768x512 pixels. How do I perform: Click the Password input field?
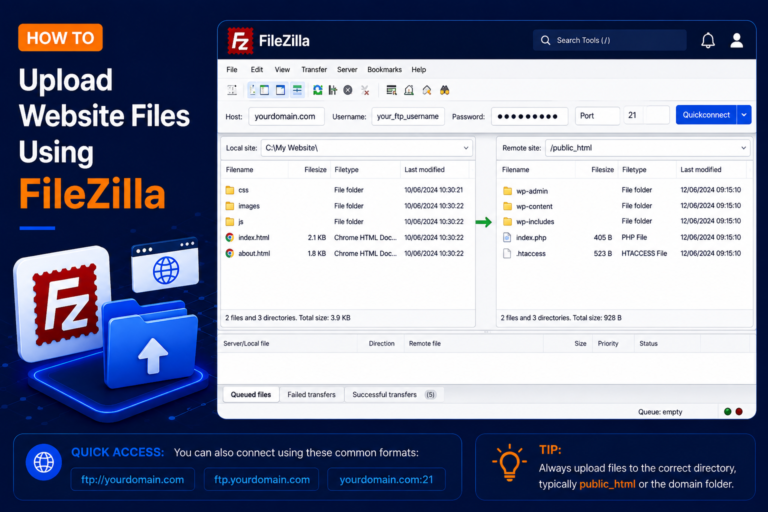[529, 117]
